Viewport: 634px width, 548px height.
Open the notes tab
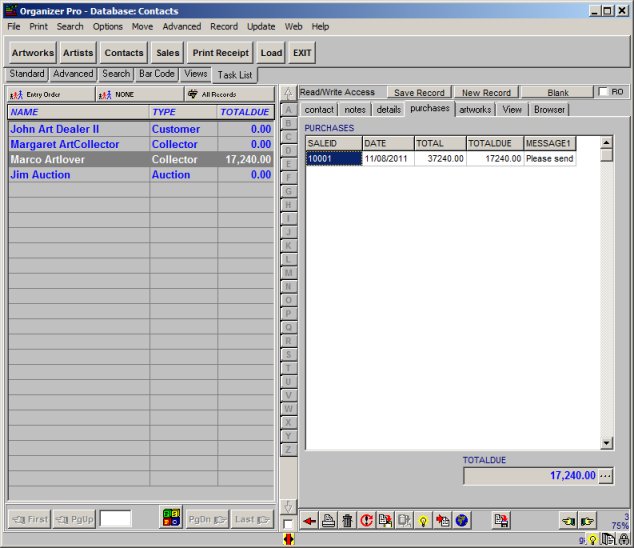355,110
